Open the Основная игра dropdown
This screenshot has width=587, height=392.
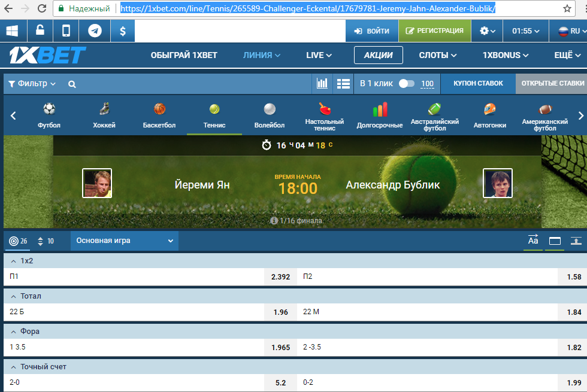(x=125, y=241)
